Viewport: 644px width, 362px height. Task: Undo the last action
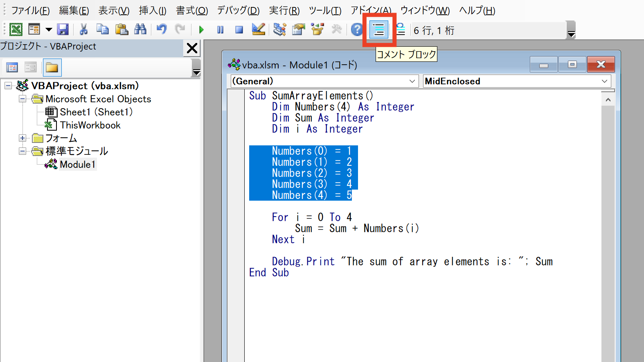pos(162,29)
